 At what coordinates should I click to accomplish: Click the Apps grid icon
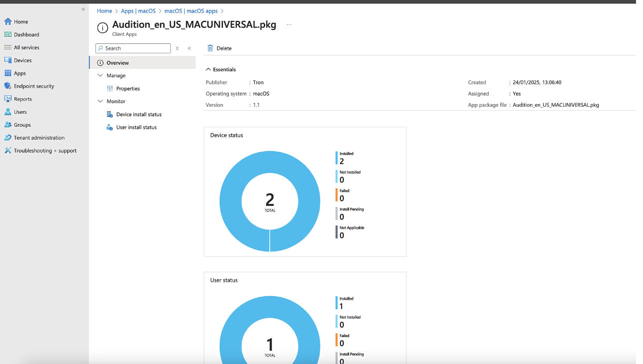coord(7,73)
